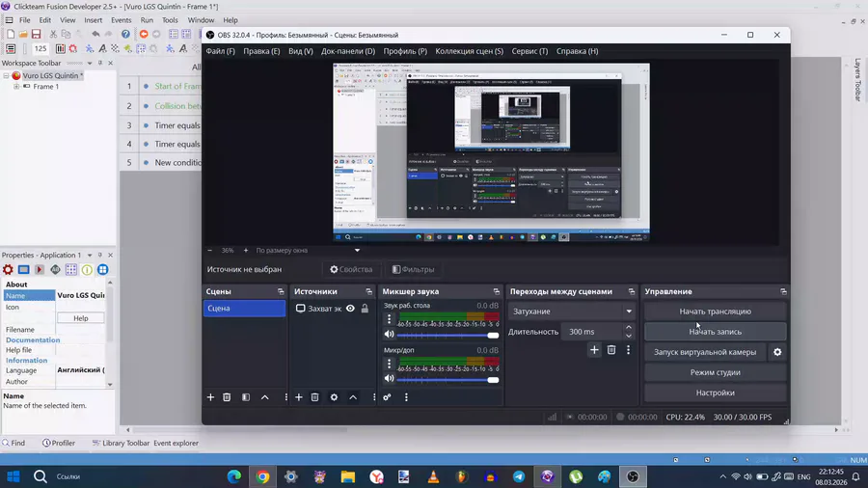The width and height of the screenshot is (868, 488).
Task: Open source properties gear in the Источники panel
Action: [x=334, y=397]
